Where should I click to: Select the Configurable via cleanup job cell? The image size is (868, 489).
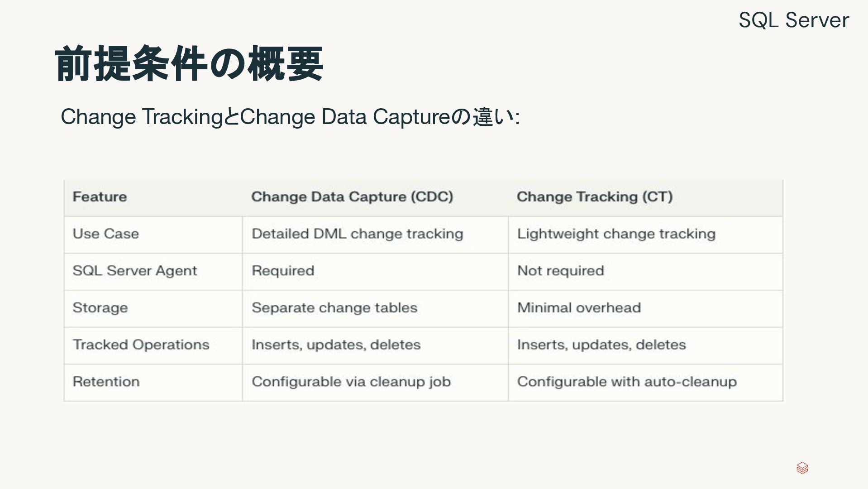[351, 382]
